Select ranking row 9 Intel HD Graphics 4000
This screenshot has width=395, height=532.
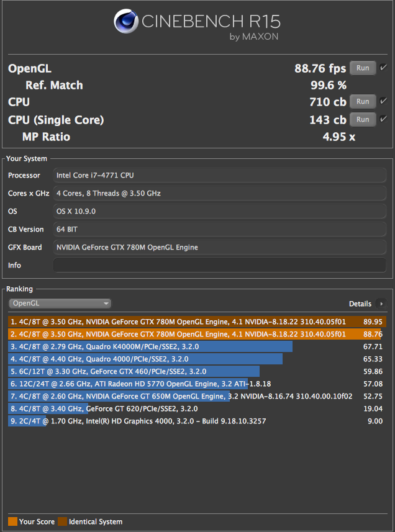(197, 421)
